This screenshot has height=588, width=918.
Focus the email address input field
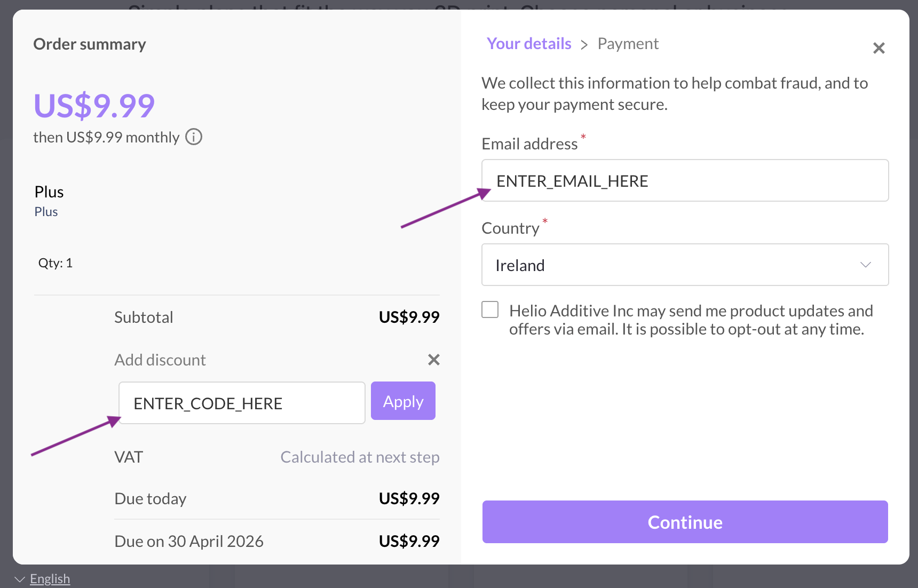685,180
